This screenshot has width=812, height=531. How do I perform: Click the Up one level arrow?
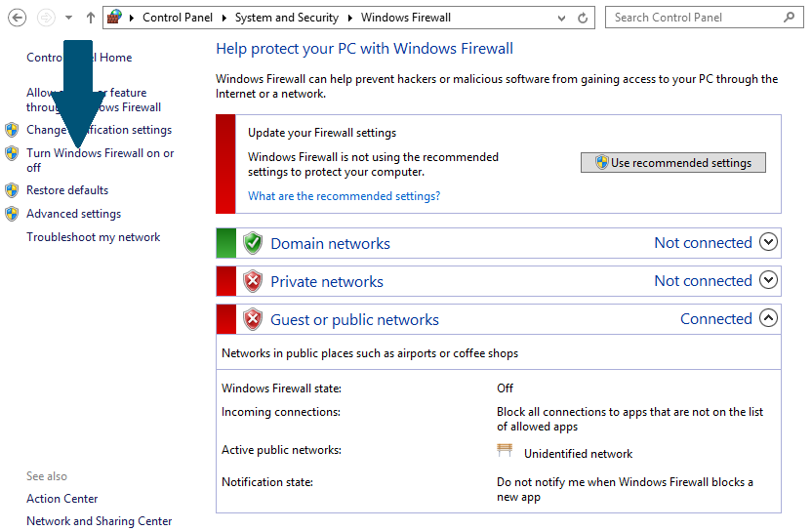[91, 18]
